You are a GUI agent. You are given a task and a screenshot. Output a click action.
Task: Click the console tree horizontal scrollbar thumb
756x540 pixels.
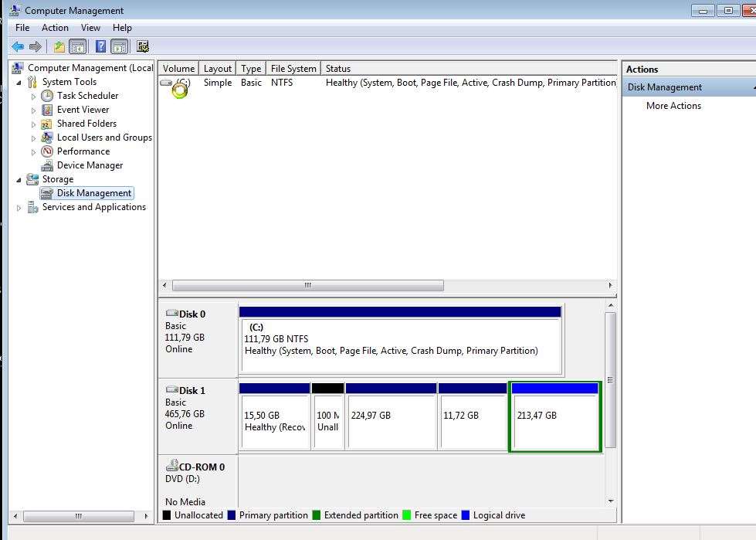[79, 516]
